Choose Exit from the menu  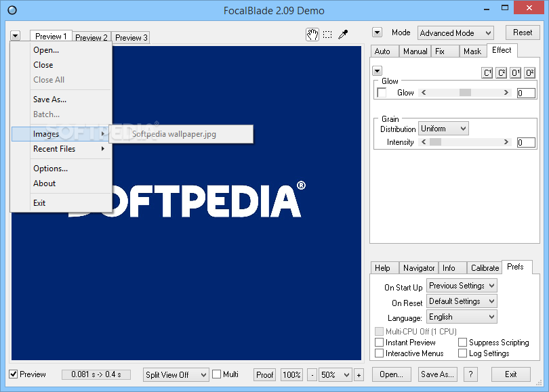61,203
